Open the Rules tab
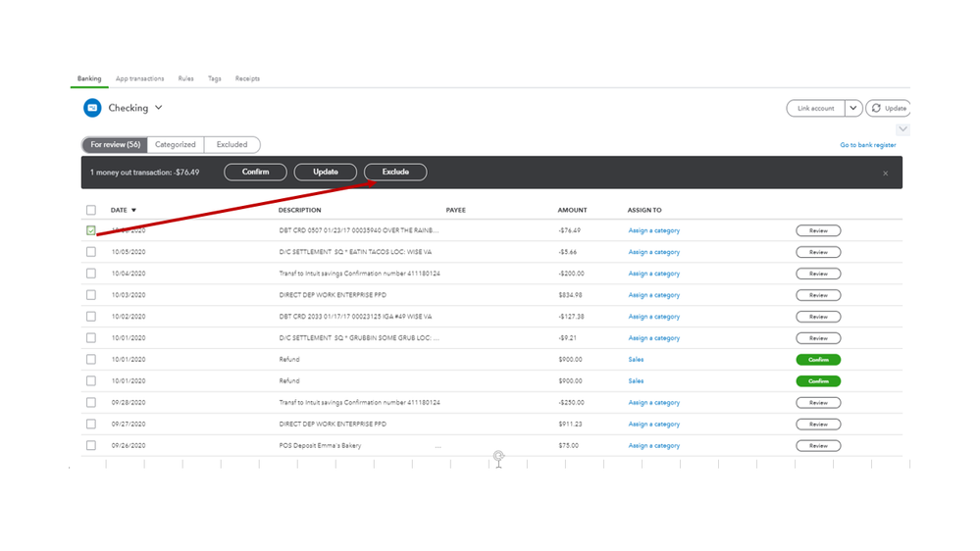 click(x=185, y=78)
